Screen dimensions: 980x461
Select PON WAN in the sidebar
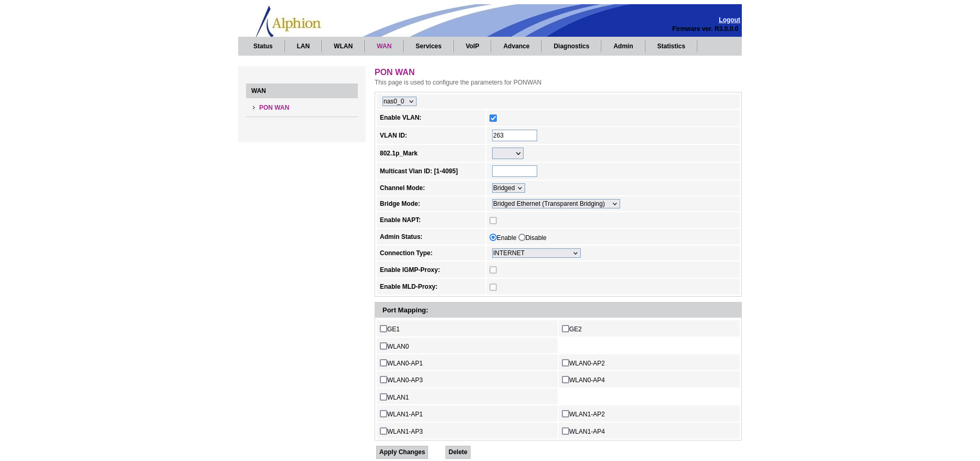point(274,108)
